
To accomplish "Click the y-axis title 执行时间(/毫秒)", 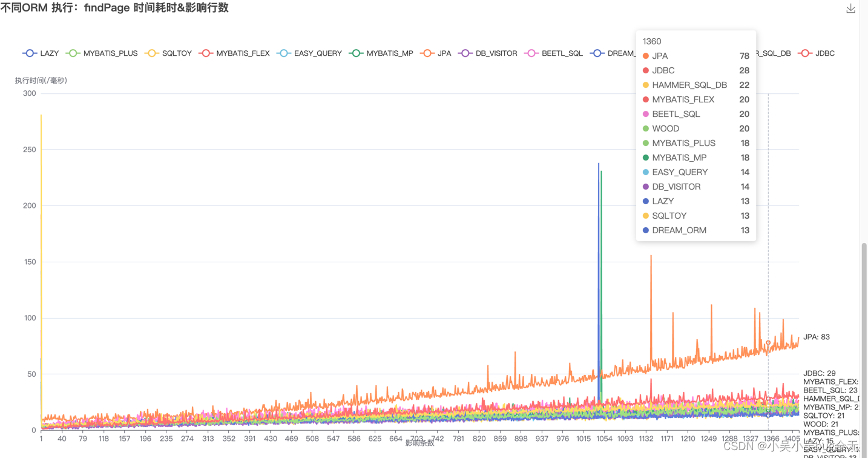I will 41,80.
